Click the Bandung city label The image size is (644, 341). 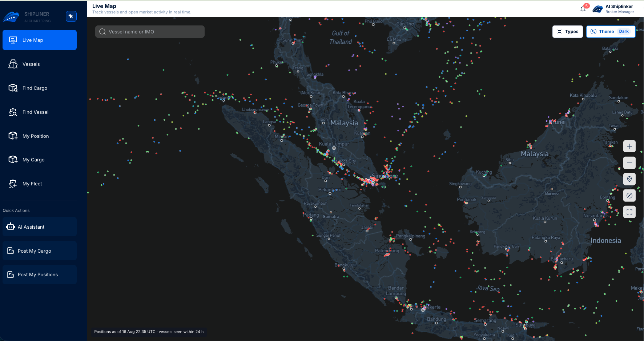tap(436, 319)
